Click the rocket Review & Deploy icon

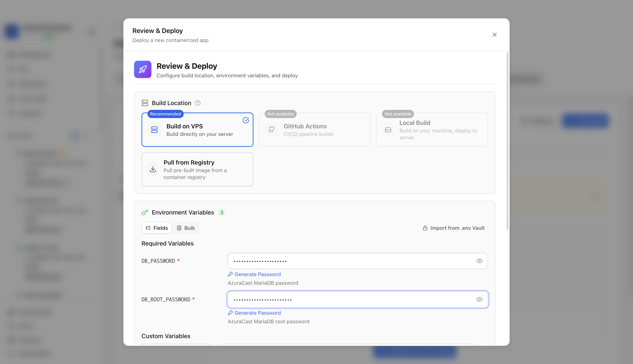pyautogui.click(x=143, y=69)
